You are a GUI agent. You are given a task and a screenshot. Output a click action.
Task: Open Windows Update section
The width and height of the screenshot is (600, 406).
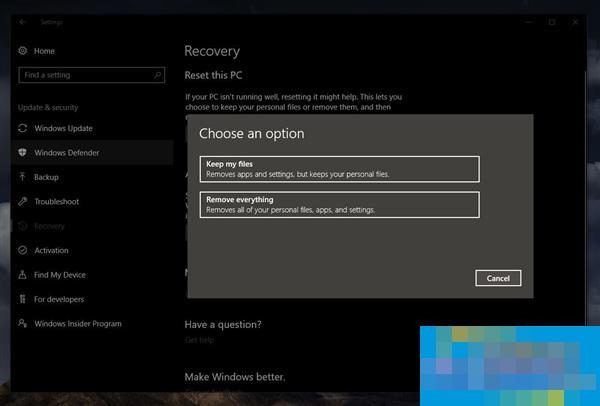(x=63, y=128)
